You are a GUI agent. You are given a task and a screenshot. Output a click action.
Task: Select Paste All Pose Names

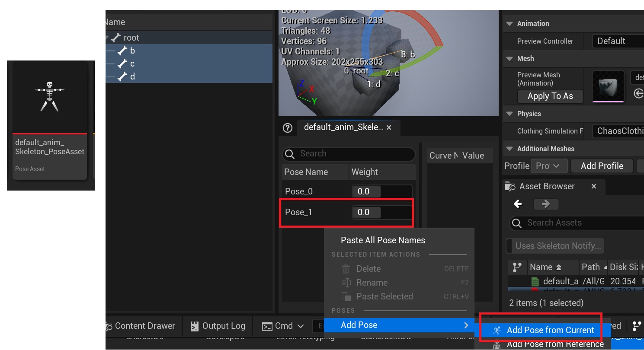point(383,240)
